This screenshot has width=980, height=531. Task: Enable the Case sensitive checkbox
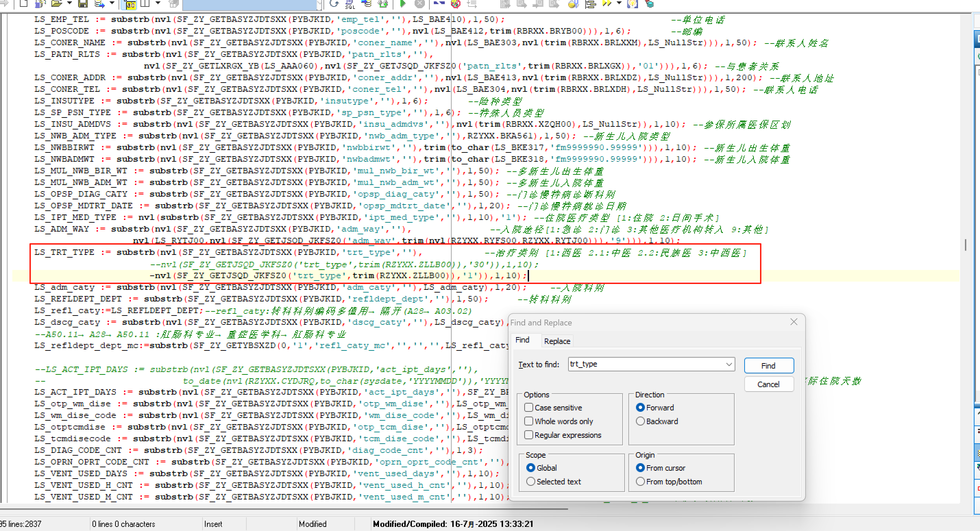click(528, 407)
